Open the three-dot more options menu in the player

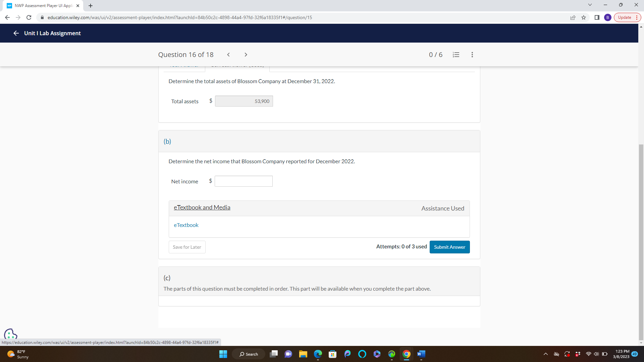472,54
